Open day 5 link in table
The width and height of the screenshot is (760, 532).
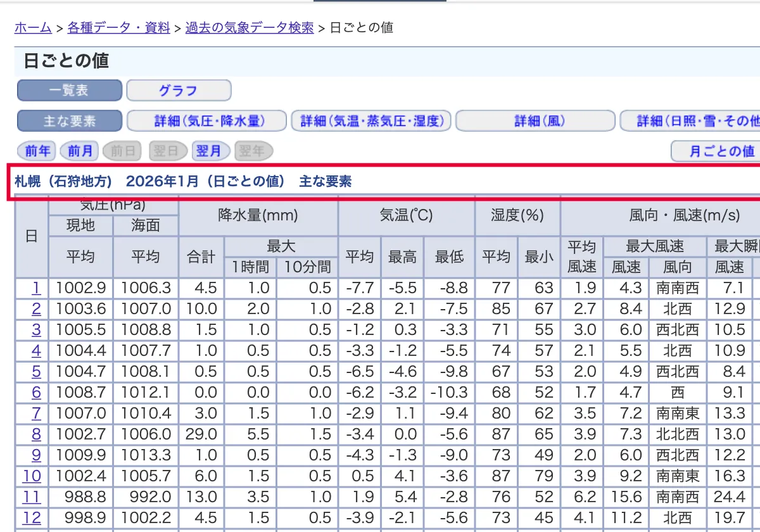[x=36, y=372]
